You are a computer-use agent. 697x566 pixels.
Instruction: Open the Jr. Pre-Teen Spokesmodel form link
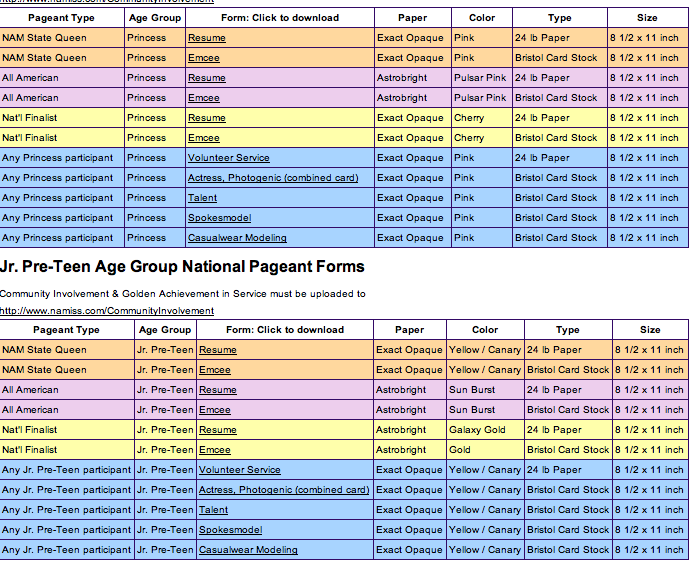pos(231,530)
